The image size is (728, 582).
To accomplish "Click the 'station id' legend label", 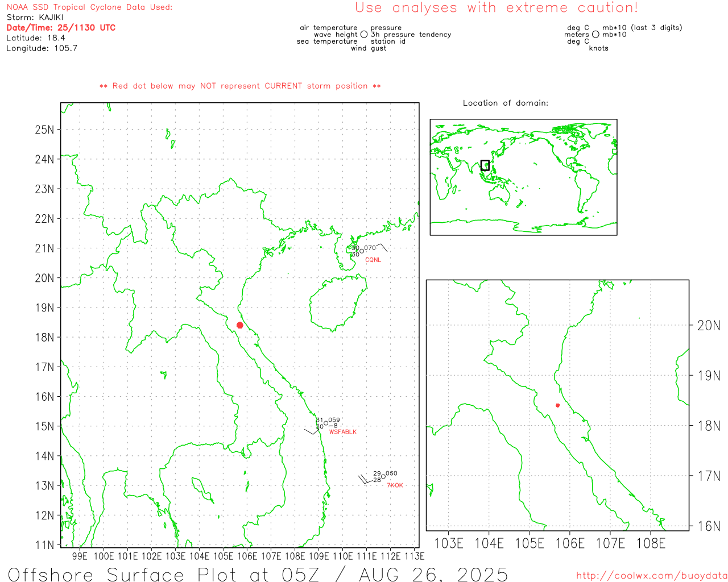I will coord(388,41).
